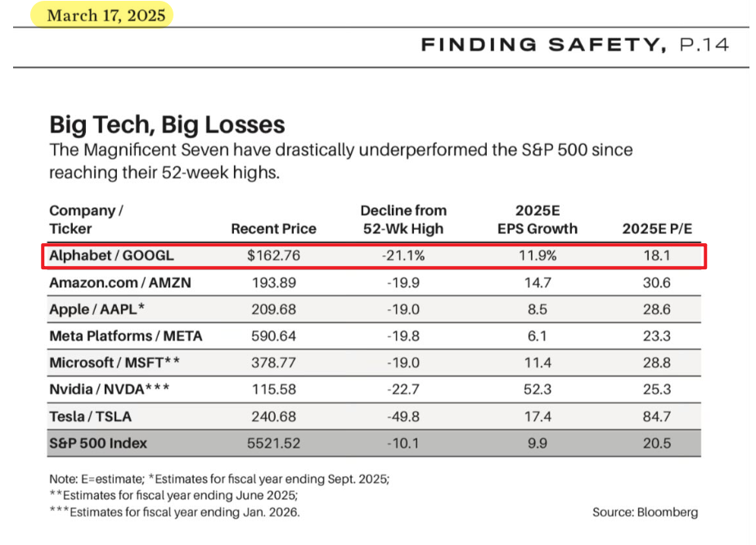Click Tesla's 84.7 P/E value
756x545 pixels.
click(657, 417)
